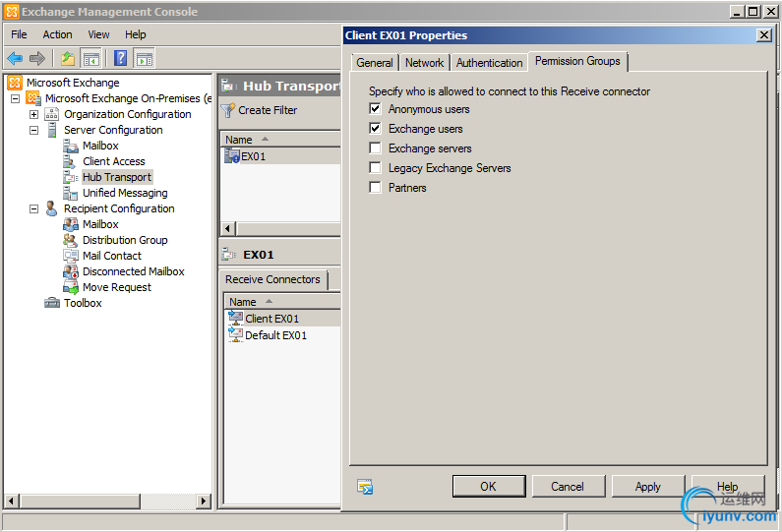782x532 pixels.
Task: Click the Unified Messaging node icon
Action: 70,193
